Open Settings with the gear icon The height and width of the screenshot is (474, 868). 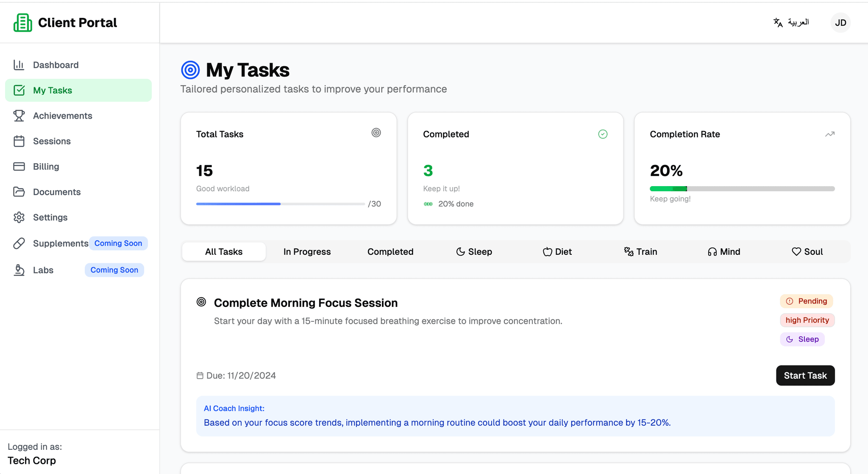[x=19, y=217]
